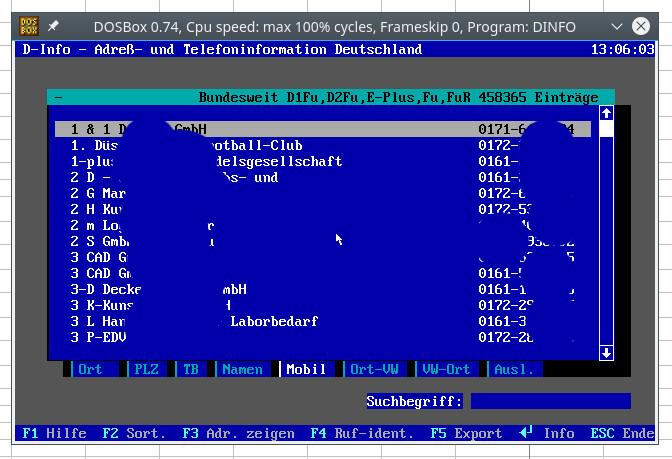Close the DOSBox window
Image resolution: width=672 pixels, height=459 pixels.
(641, 27)
